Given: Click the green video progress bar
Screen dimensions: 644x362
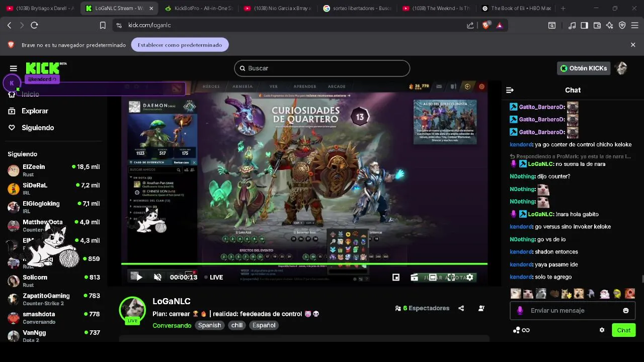Looking at the screenshot, I should point(304,263).
